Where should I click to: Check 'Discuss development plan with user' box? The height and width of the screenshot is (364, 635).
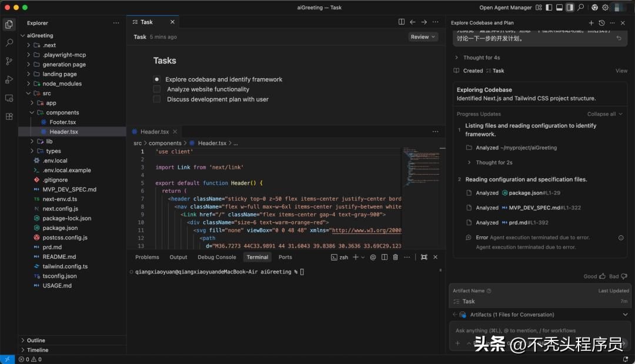click(x=156, y=99)
